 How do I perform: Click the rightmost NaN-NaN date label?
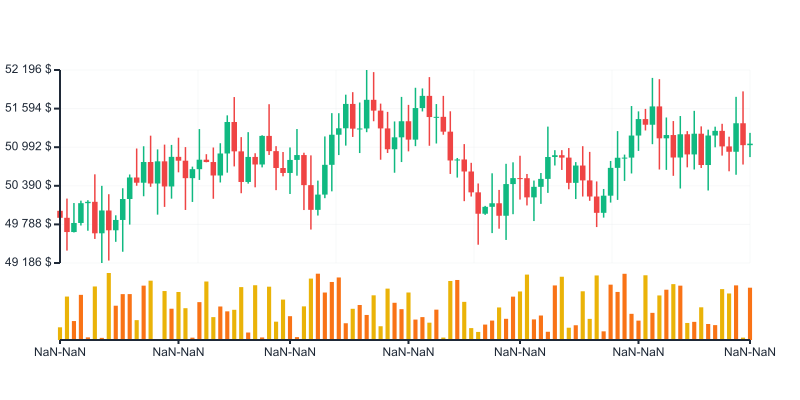click(x=750, y=352)
